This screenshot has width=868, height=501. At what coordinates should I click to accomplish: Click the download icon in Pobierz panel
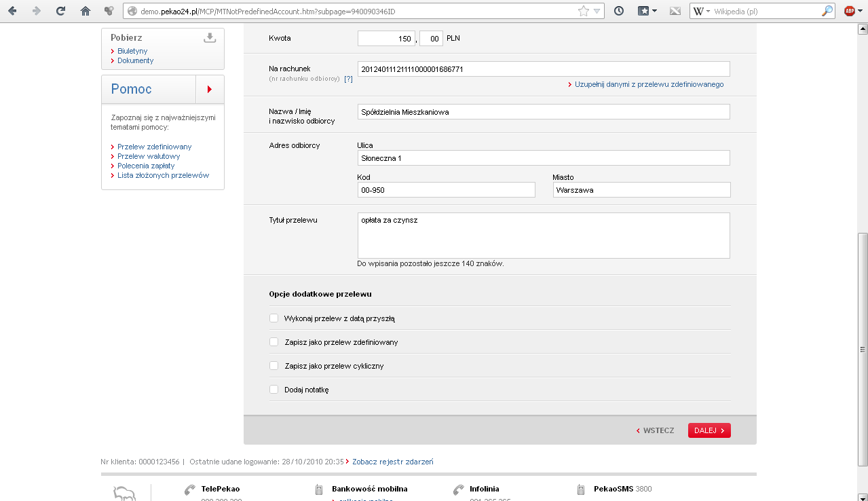[210, 38]
